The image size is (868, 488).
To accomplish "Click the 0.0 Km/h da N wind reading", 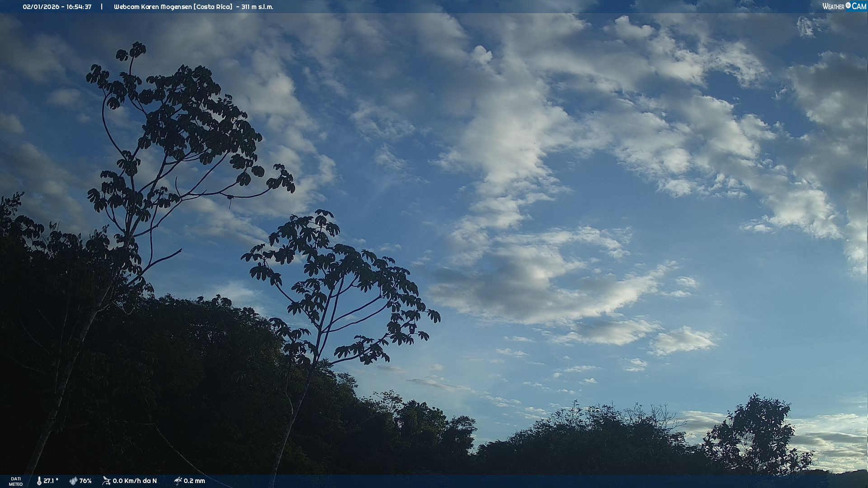I will [x=135, y=481].
